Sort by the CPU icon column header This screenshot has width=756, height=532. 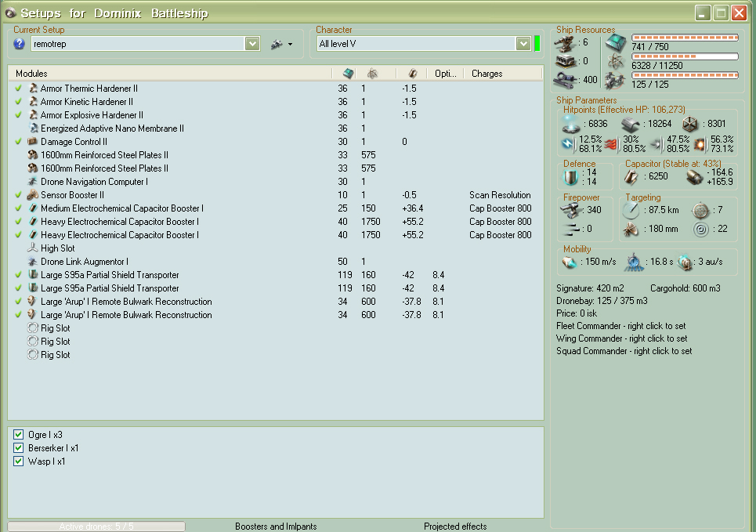(x=348, y=74)
